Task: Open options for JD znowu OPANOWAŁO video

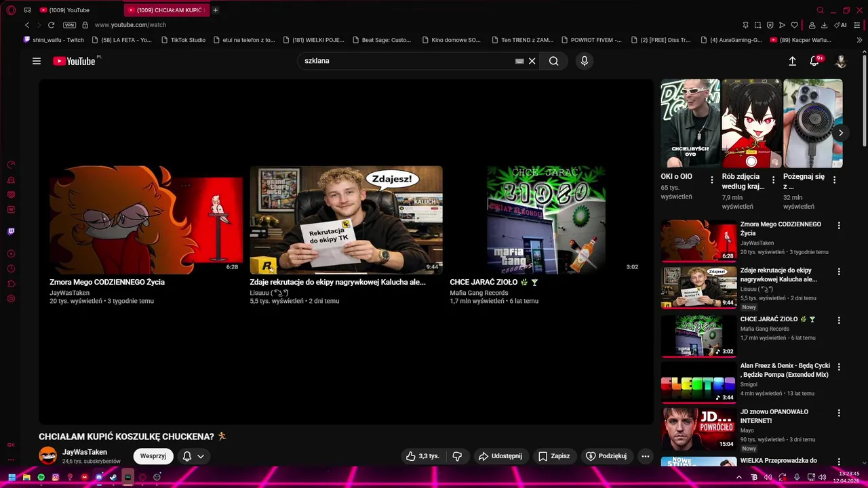Action: pos(839,413)
